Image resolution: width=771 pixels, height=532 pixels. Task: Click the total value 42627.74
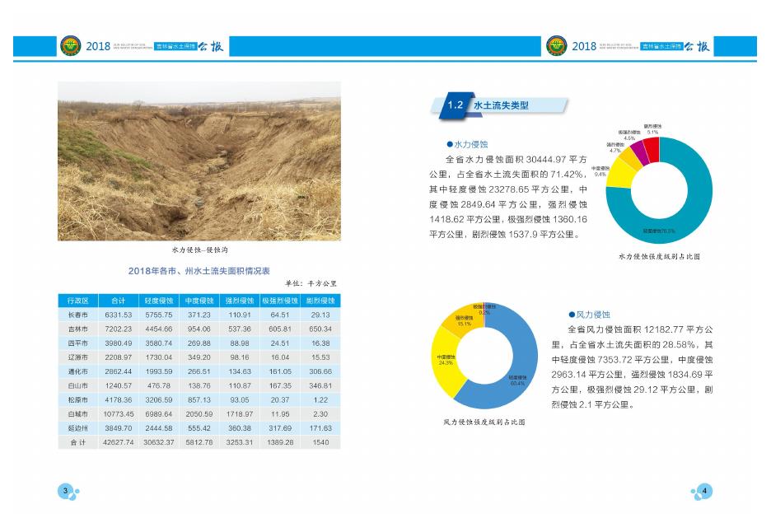coord(118,442)
